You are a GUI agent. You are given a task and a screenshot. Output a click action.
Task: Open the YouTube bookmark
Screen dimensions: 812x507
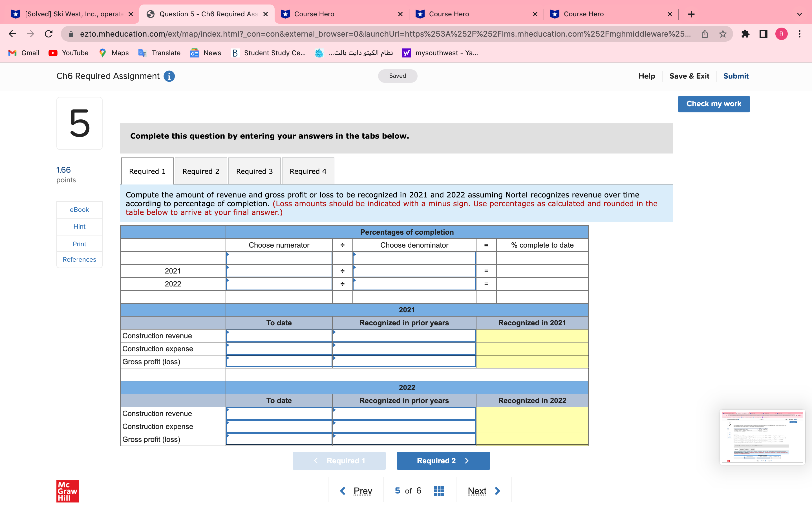pos(69,53)
